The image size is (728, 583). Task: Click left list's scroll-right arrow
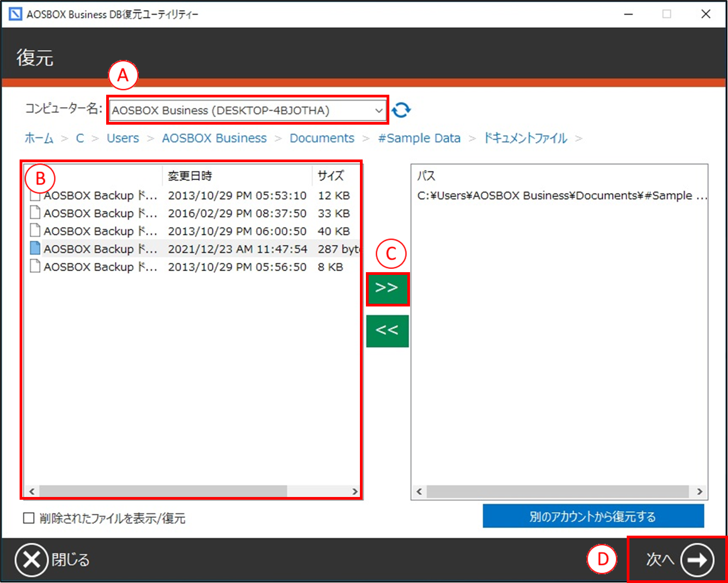354,491
